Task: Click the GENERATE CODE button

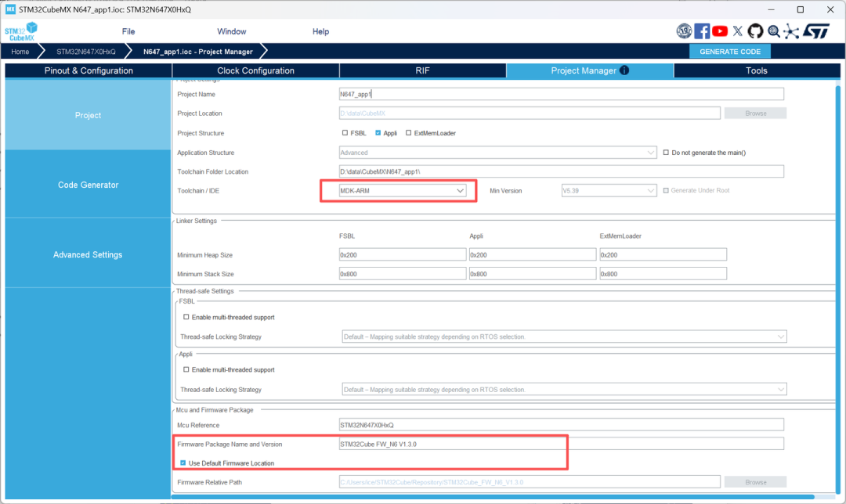Action: click(730, 51)
